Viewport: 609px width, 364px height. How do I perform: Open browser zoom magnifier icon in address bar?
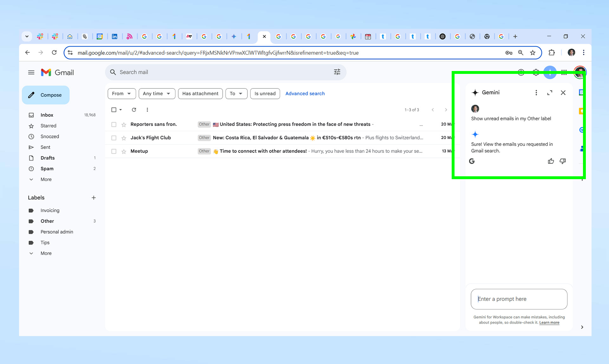(x=521, y=53)
